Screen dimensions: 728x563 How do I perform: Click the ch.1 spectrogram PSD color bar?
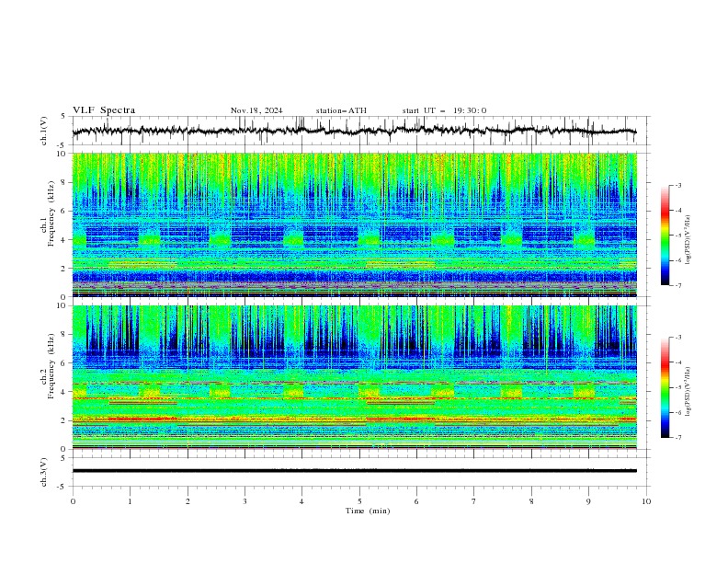(x=665, y=236)
